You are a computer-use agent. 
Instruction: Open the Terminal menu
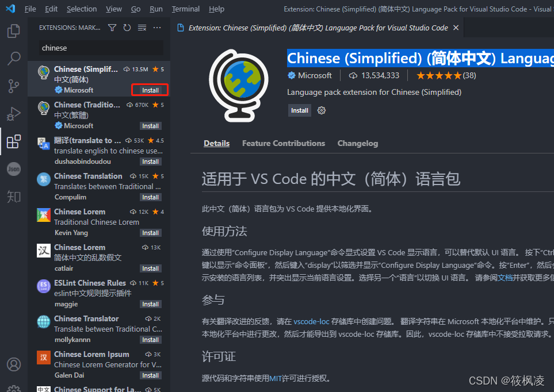click(x=185, y=9)
